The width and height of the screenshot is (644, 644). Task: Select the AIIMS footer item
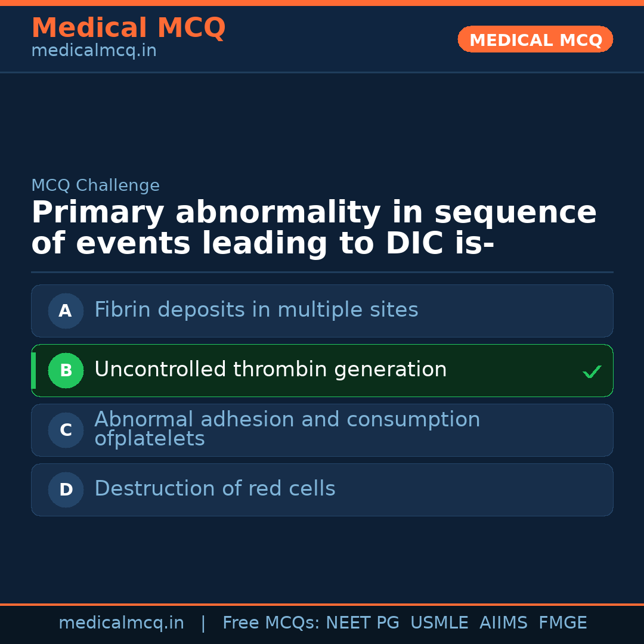503,623
